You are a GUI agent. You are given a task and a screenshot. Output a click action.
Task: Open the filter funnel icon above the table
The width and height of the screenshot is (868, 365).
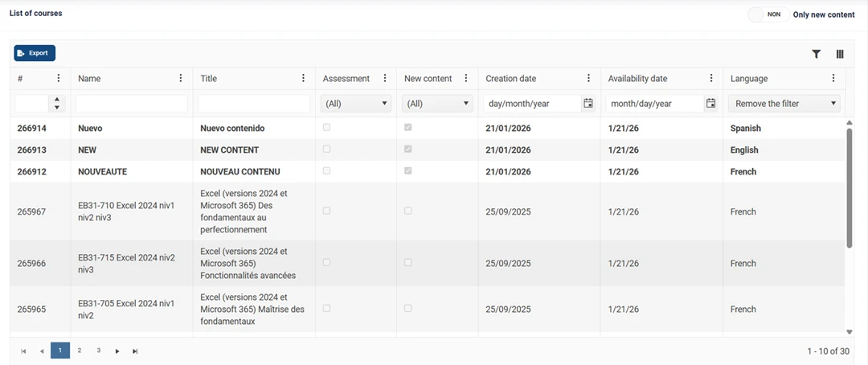(816, 54)
